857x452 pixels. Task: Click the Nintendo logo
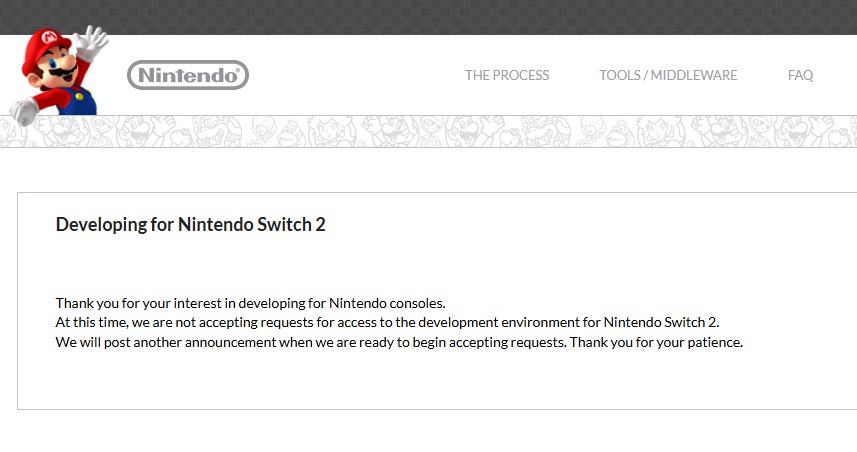(188, 75)
